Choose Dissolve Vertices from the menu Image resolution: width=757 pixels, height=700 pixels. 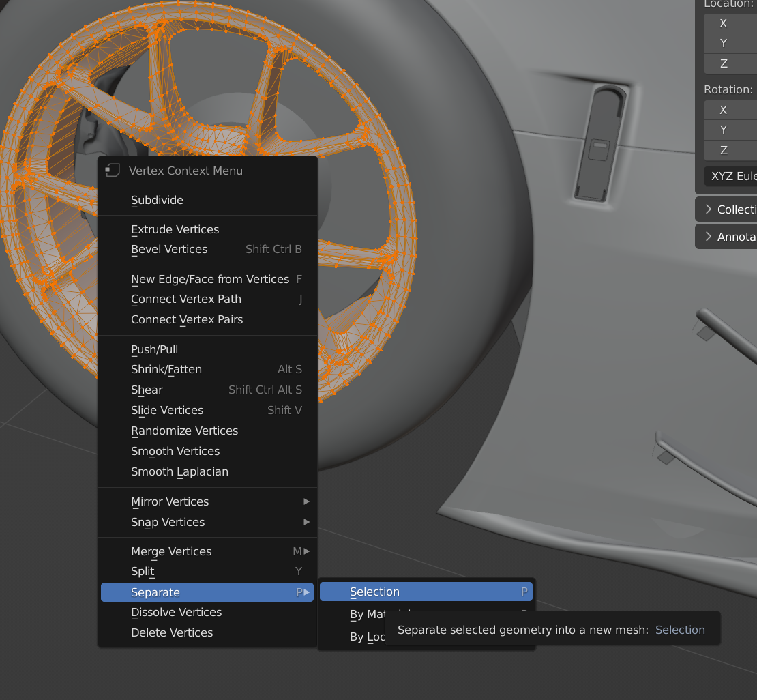176,612
